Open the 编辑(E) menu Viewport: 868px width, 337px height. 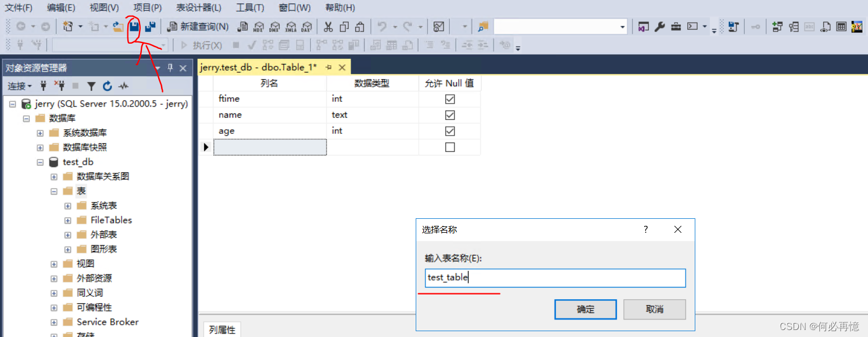[x=61, y=8]
